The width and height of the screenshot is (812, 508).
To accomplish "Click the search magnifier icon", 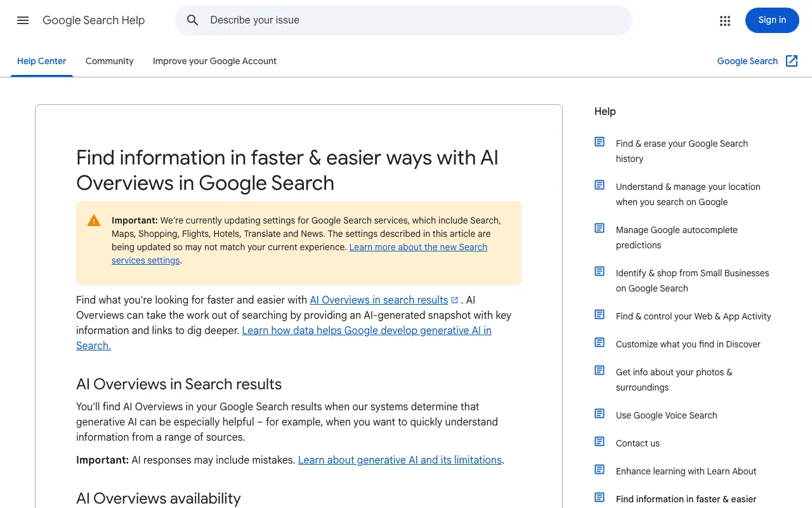I will pyautogui.click(x=193, y=20).
